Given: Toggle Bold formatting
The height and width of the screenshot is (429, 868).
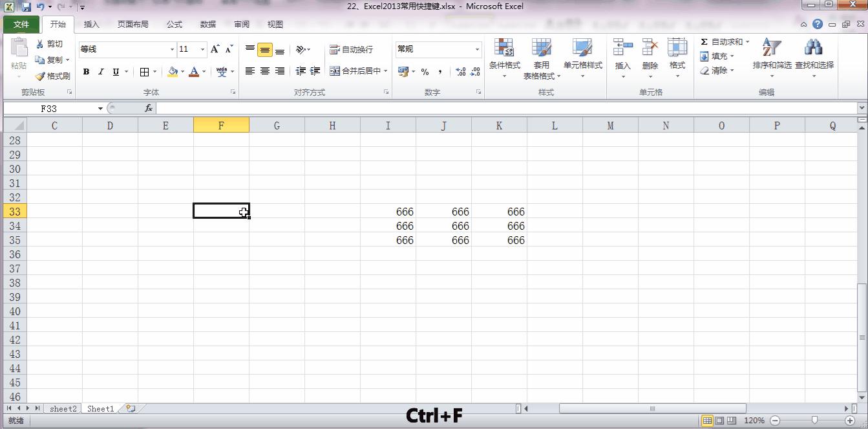Looking at the screenshot, I should pos(86,72).
